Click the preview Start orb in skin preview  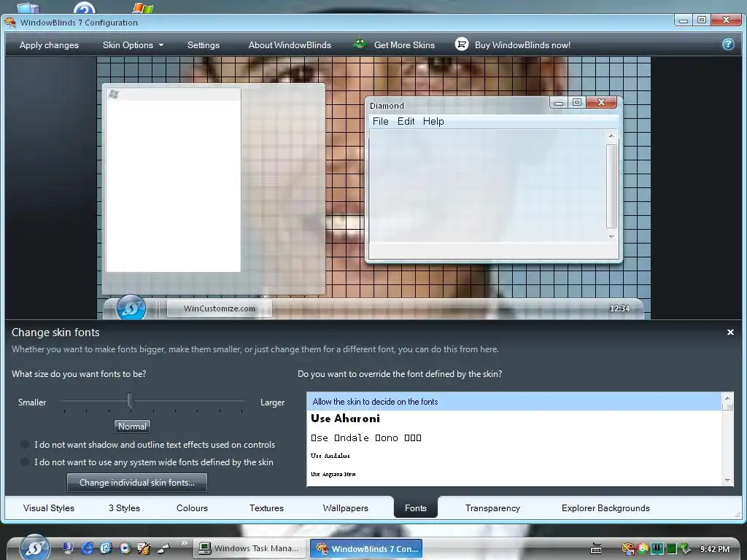131,308
